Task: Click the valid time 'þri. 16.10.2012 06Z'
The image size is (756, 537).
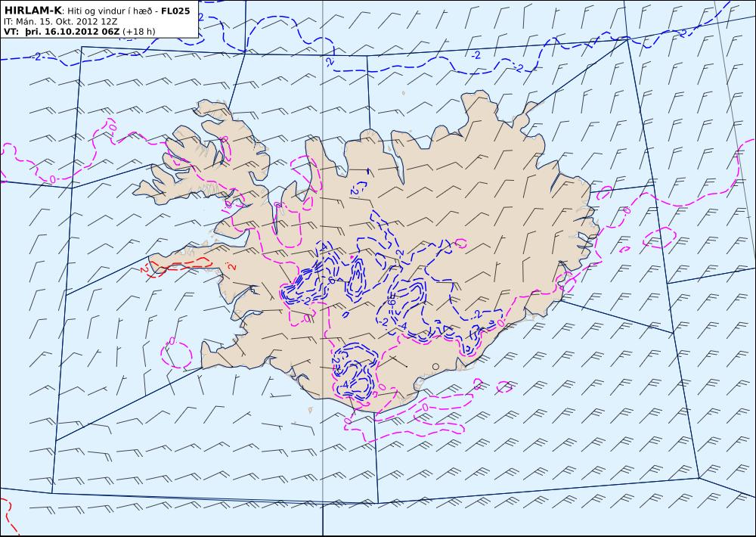Action: pyautogui.click(x=72, y=32)
